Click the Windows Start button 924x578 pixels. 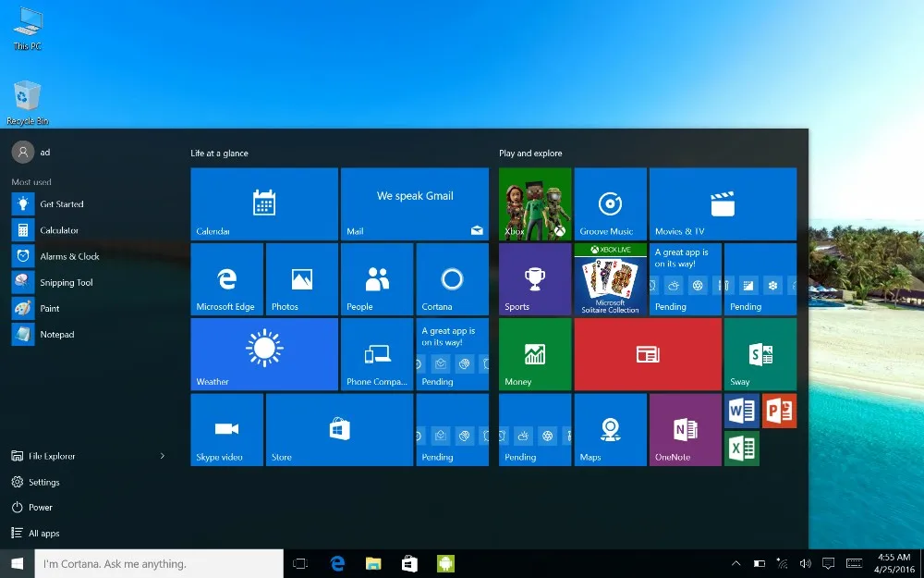(x=17, y=564)
